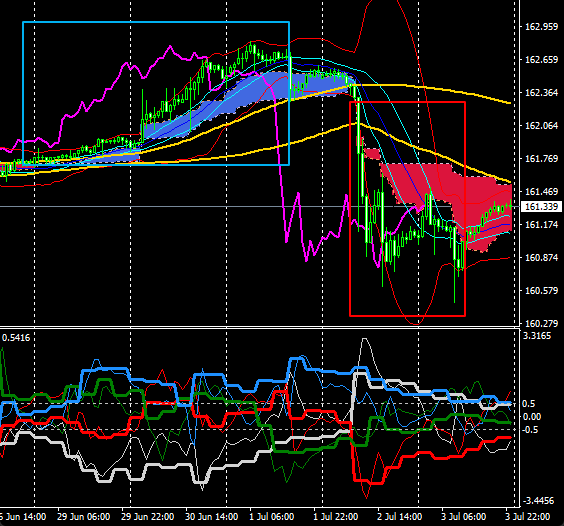The height and width of the screenshot is (526, 564).
Task: Click the 29 Jun 06:00 time label
Action: point(83,517)
